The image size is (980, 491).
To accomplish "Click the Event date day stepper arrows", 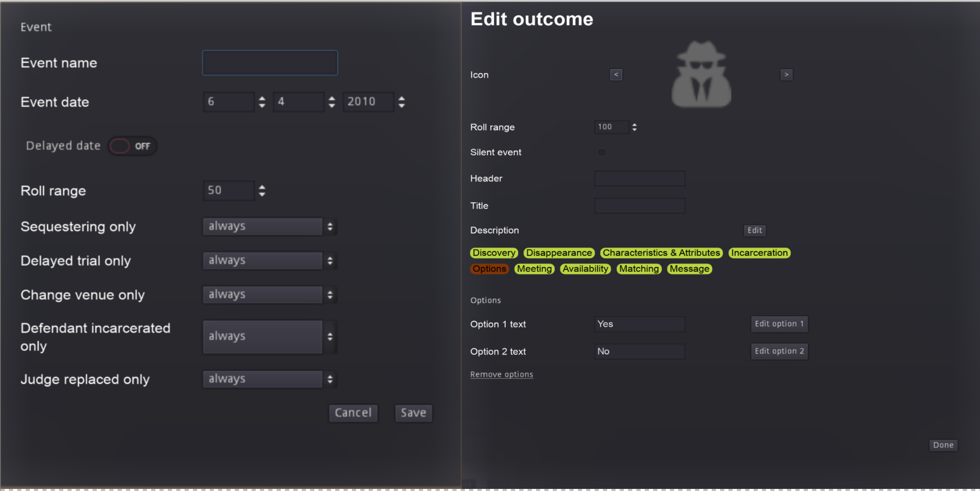I will (261, 102).
